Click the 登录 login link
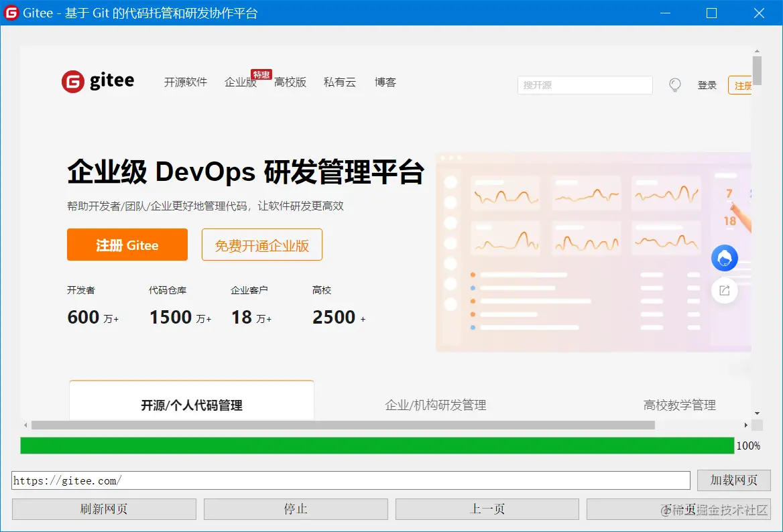Viewport: 783px width, 532px height. (707, 85)
